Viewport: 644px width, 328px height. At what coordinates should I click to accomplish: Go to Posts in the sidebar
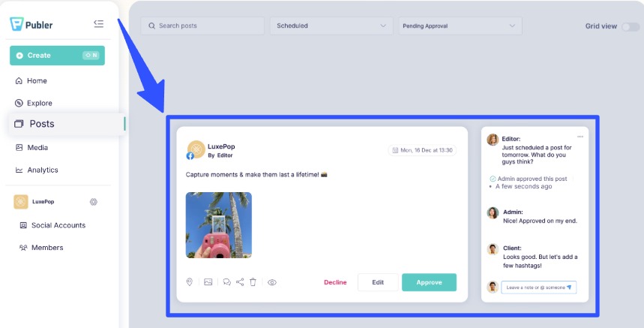pyautogui.click(x=42, y=124)
